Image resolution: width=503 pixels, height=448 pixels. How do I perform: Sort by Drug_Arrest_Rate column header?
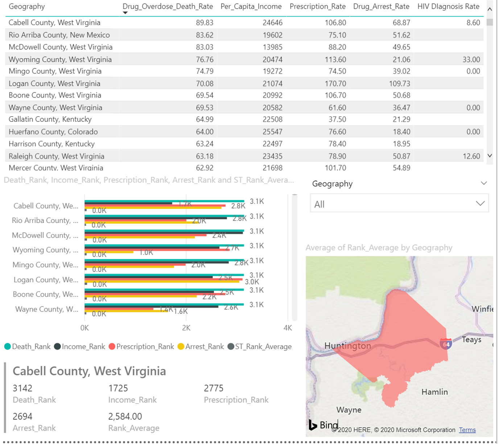point(381,7)
